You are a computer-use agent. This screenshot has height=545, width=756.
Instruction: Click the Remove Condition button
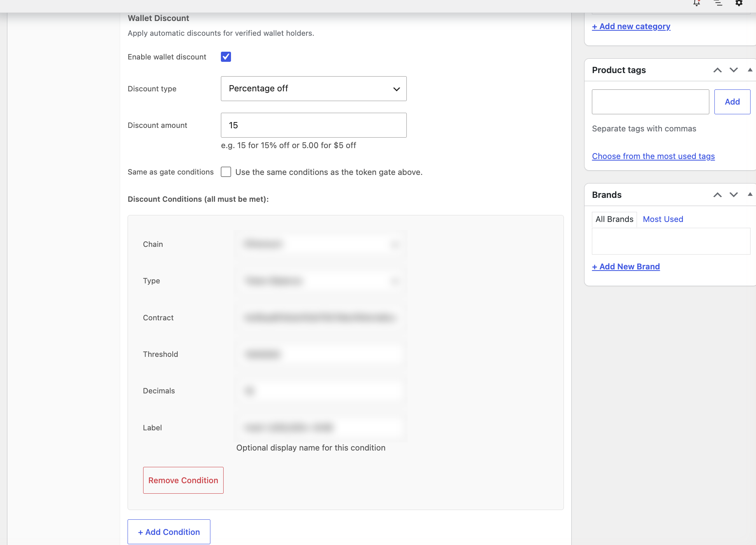tap(183, 480)
